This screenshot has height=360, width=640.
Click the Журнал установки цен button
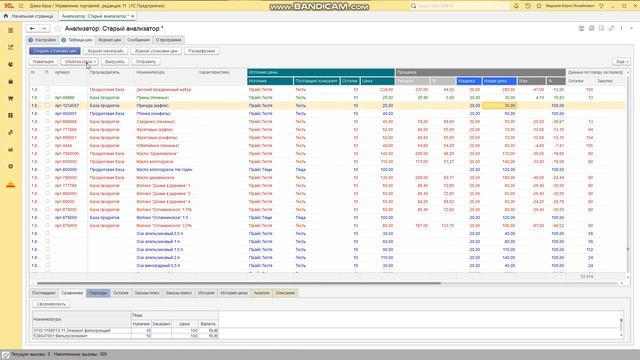(x=156, y=51)
